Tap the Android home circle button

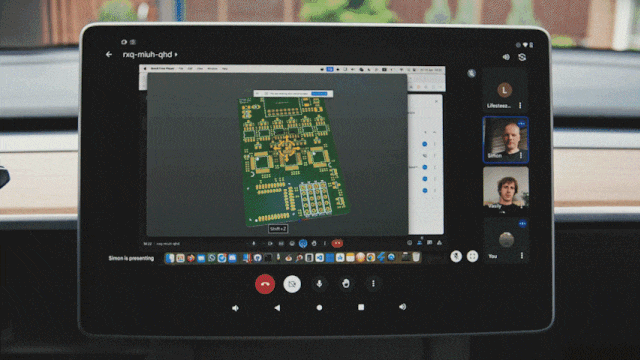coord(319,307)
